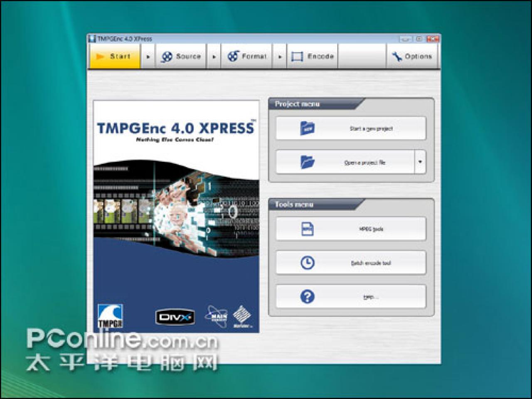532x399 pixels.
Task: Click the arrow between Format and Encode
Action: pos(280,57)
